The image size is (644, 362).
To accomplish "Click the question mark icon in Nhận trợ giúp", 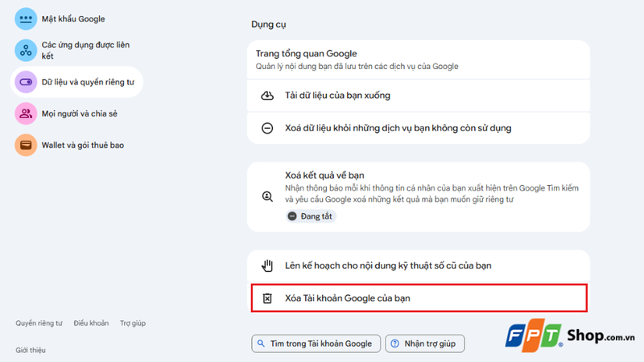I will tap(394, 343).
